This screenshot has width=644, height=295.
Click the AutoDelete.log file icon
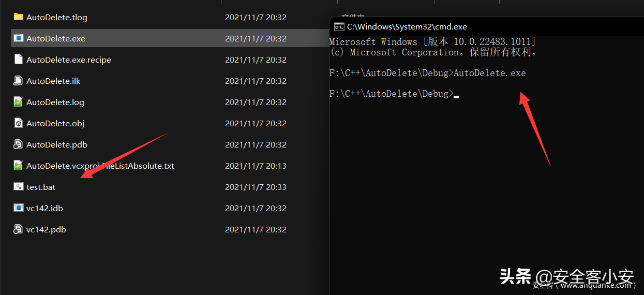(19, 102)
